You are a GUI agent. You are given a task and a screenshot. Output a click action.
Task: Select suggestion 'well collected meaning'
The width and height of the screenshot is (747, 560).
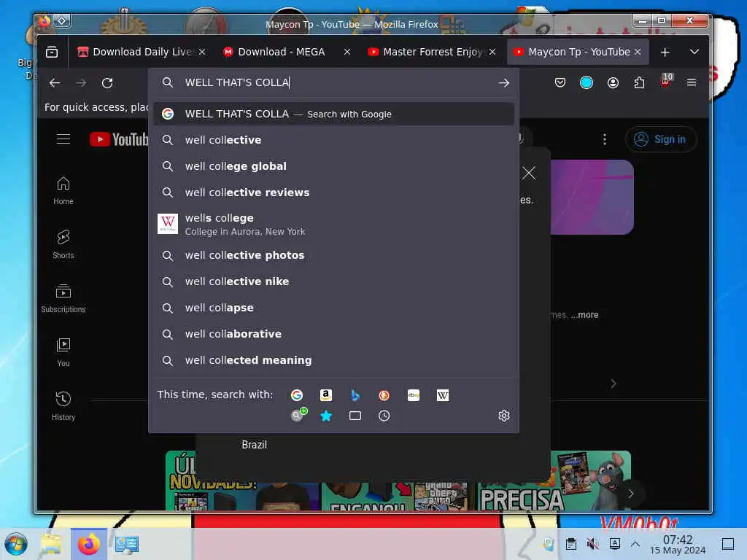pos(333,360)
